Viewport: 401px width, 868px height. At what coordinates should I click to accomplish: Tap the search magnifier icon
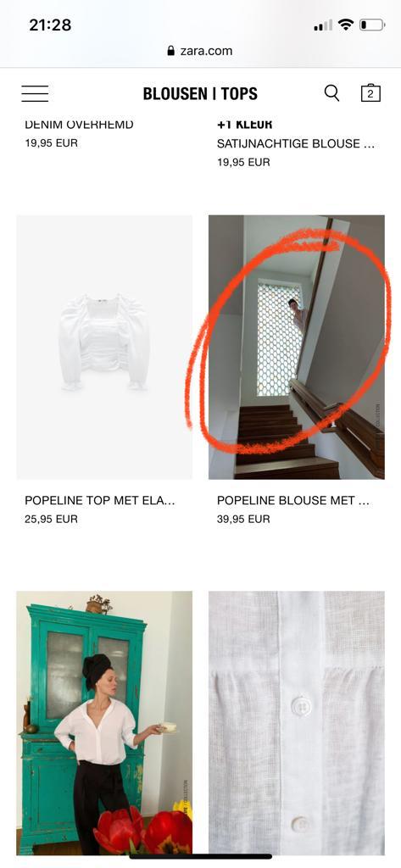pyautogui.click(x=331, y=93)
